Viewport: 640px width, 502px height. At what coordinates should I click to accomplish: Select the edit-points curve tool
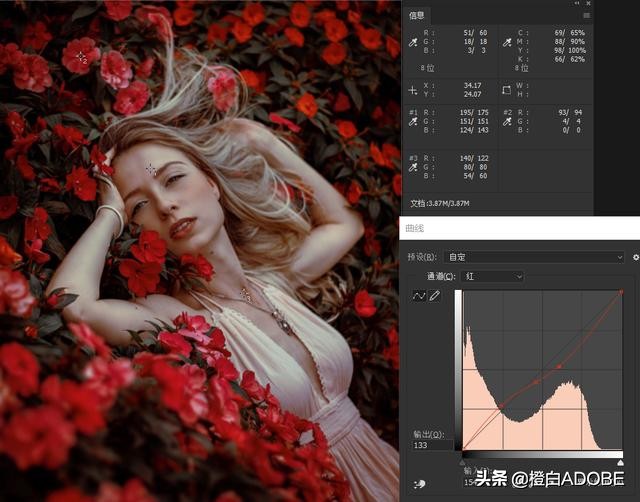coord(419,295)
